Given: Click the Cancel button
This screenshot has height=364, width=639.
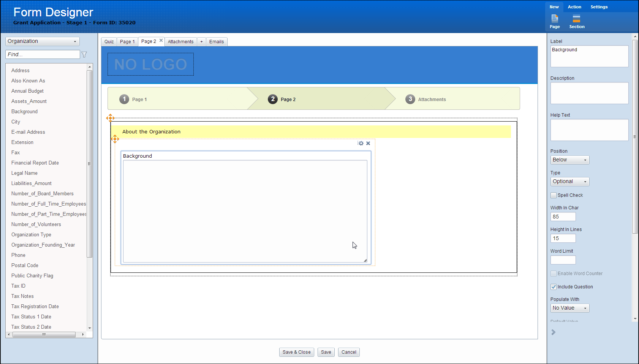Looking at the screenshot, I should 348,352.
